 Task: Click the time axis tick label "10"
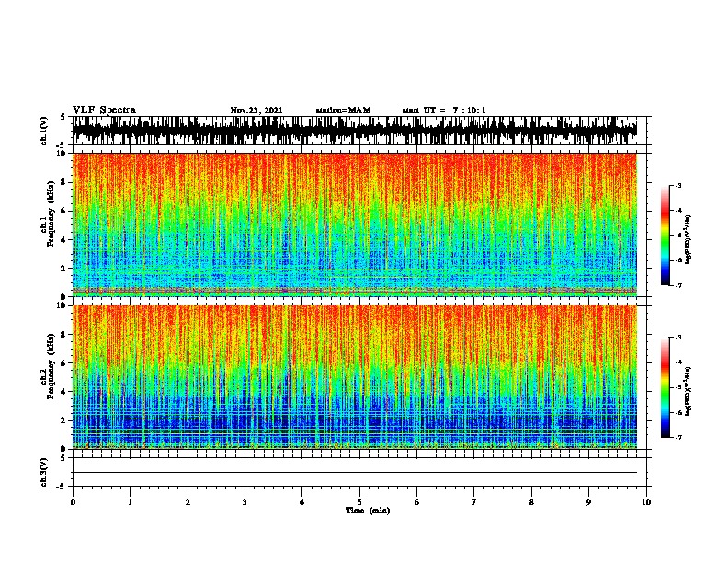coord(646,502)
